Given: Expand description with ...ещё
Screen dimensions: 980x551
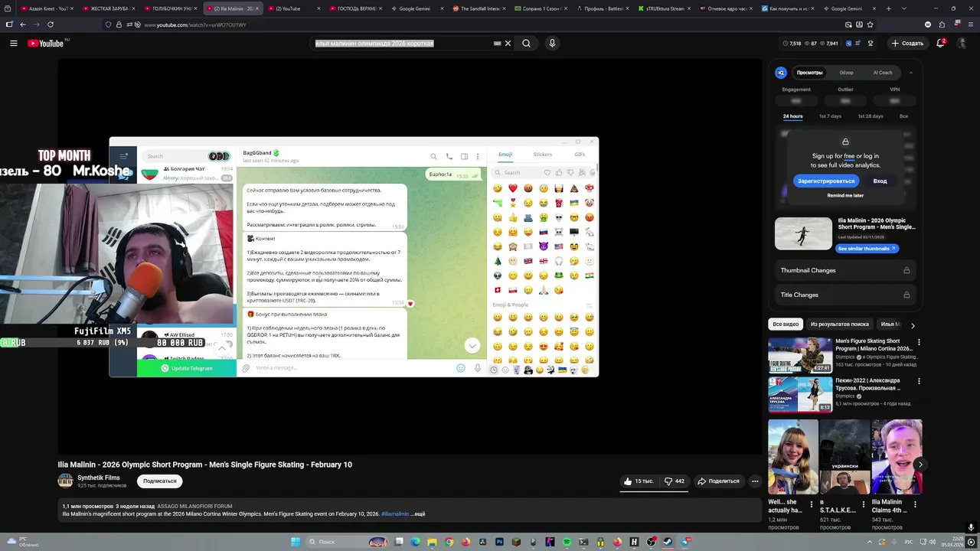Looking at the screenshot, I should pos(417,514).
